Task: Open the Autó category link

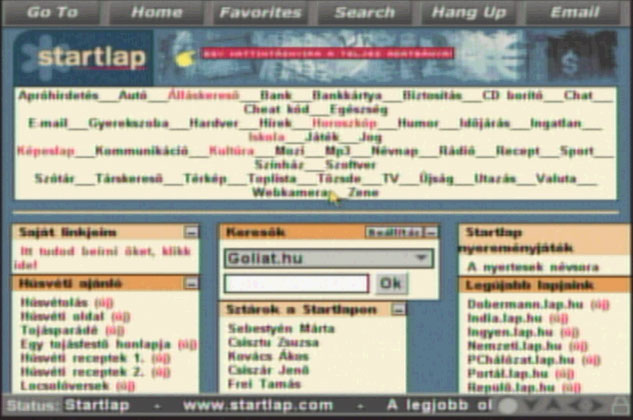Action: click(133, 96)
